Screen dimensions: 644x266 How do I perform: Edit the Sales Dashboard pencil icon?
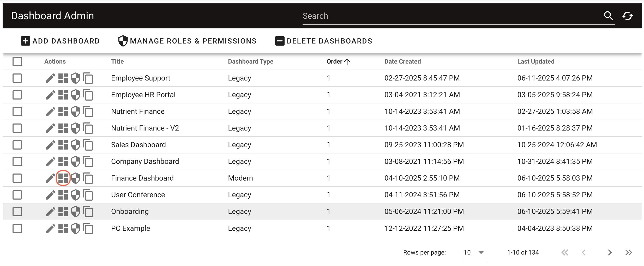(x=50, y=145)
